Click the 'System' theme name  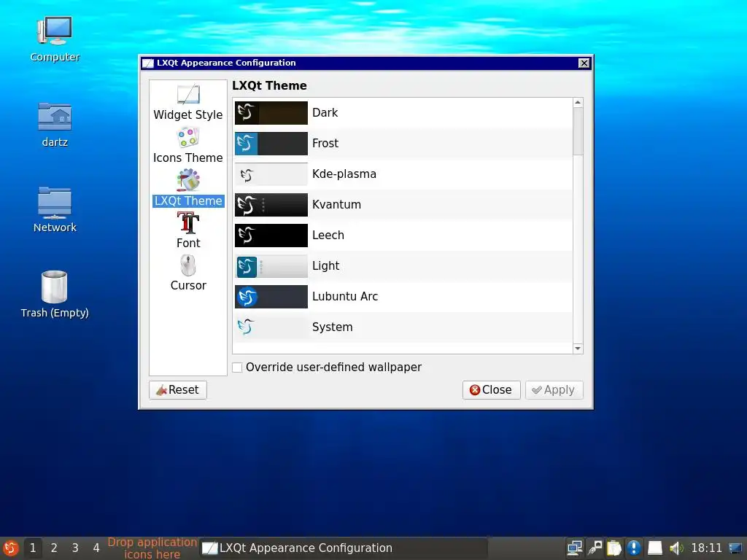point(332,327)
